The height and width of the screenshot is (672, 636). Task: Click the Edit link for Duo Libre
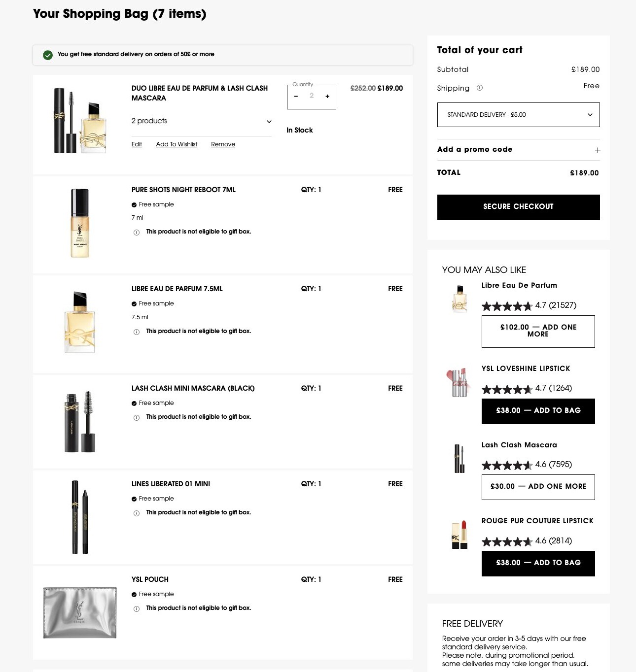137,144
